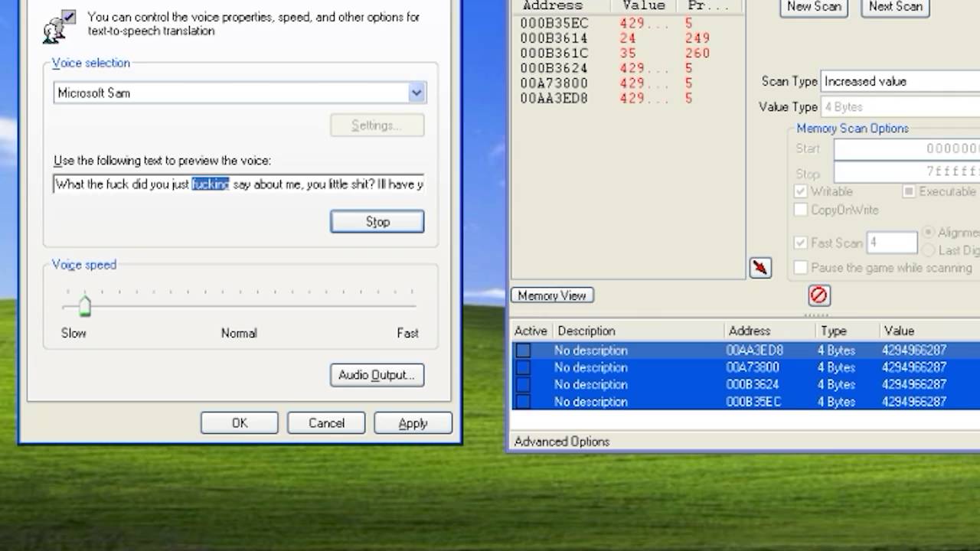Image resolution: width=980 pixels, height=551 pixels.
Task: Click the disabled Settings button
Action: (376, 126)
